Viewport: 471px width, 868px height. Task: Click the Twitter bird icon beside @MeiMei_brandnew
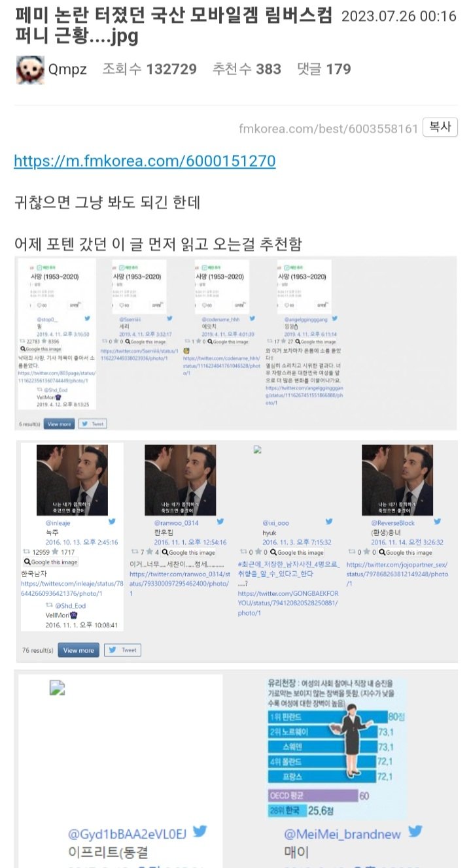pos(415,832)
